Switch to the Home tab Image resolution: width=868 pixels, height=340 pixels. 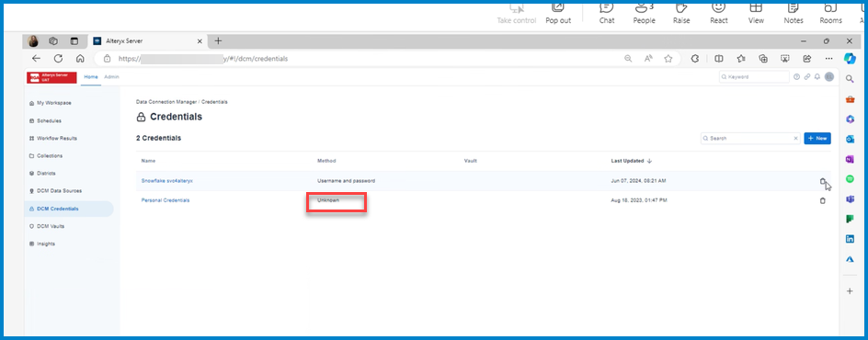[91, 77]
